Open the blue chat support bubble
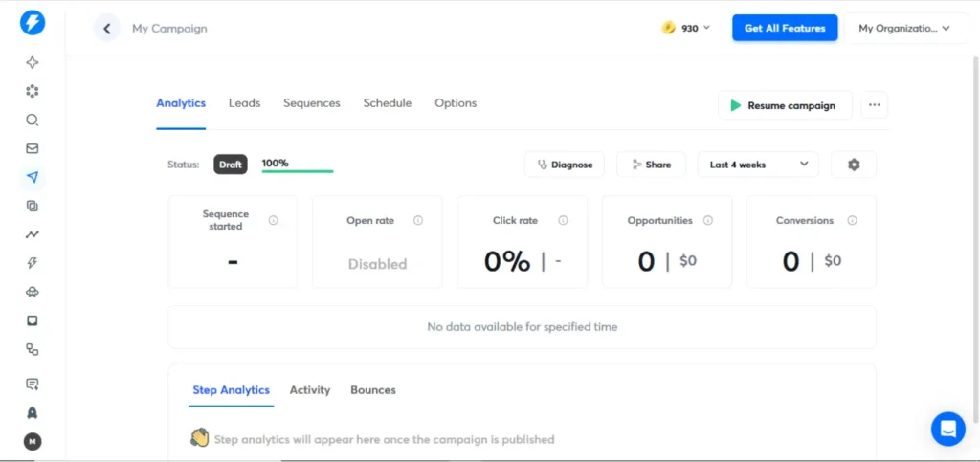 (948, 429)
